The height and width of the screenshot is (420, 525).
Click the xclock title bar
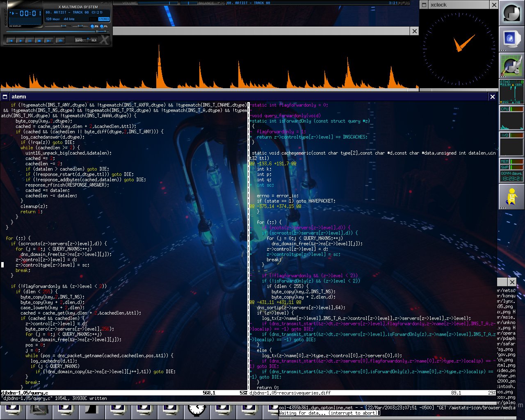point(459,5)
